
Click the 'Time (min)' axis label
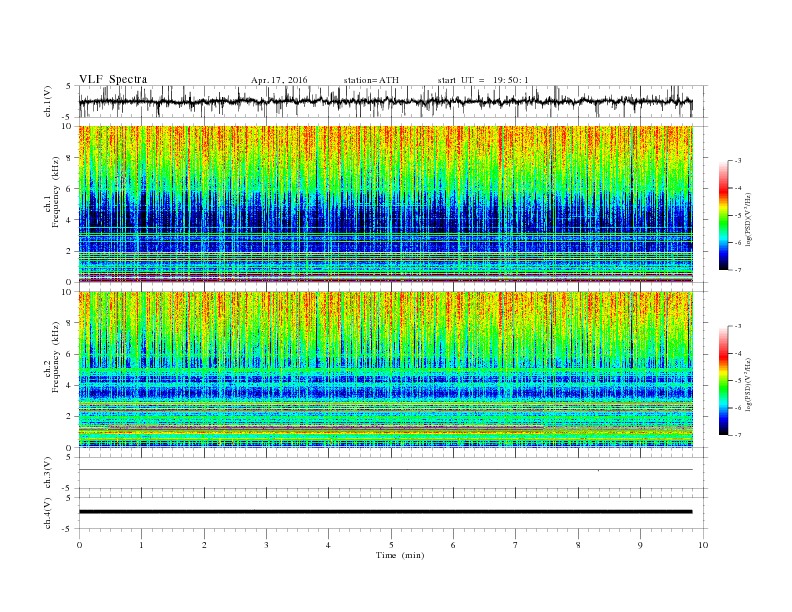[x=400, y=555]
